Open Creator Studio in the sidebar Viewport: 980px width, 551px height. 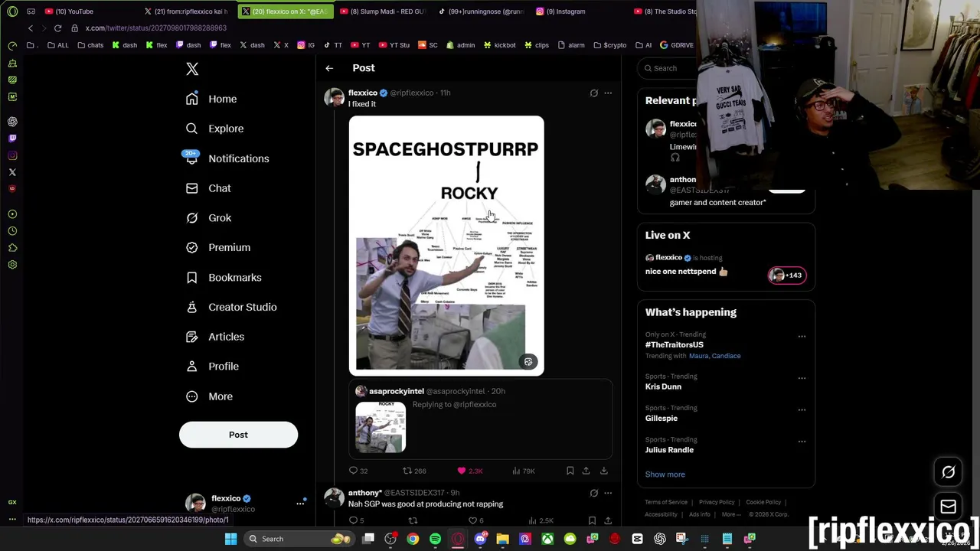coord(232,307)
